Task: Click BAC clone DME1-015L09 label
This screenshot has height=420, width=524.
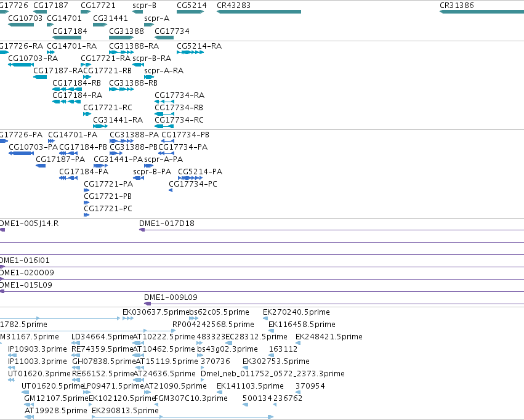Action: tap(26, 285)
